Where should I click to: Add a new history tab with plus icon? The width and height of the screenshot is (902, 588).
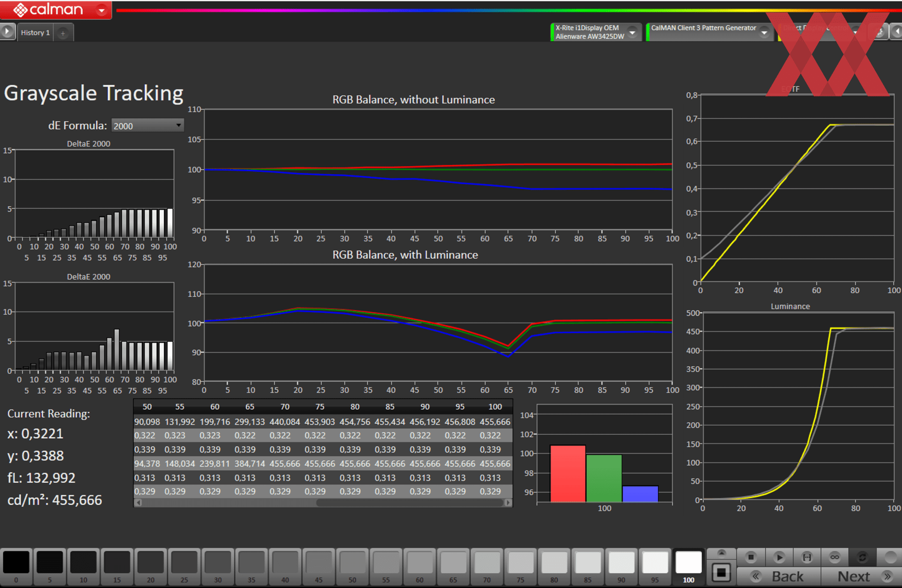[x=62, y=33]
